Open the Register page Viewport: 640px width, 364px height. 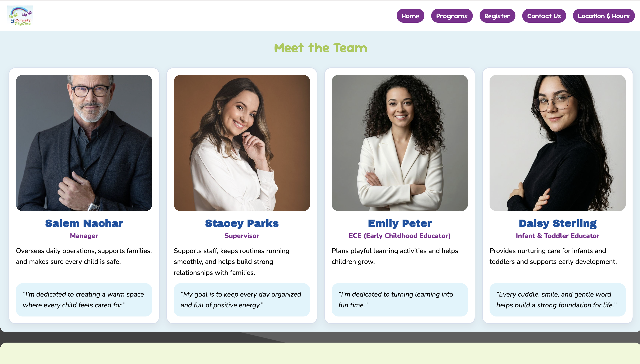[497, 16]
